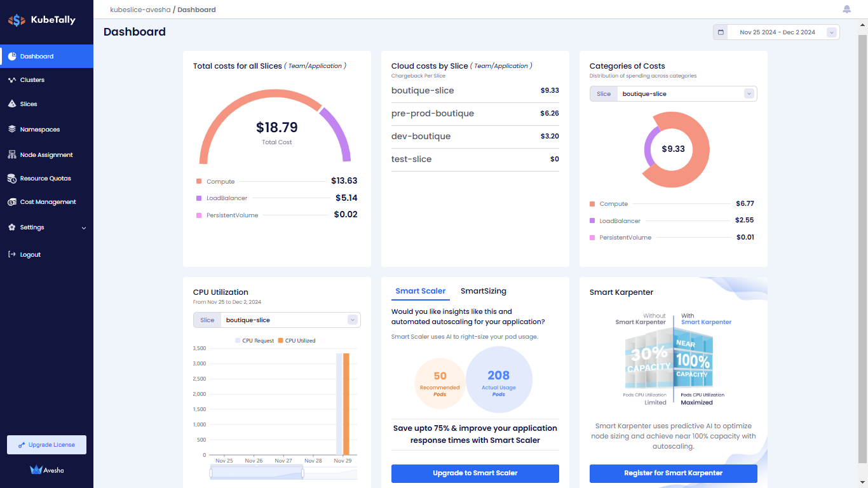Click the CPU chart range slider handle
Screen dimensions: 868x488
click(302, 473)
